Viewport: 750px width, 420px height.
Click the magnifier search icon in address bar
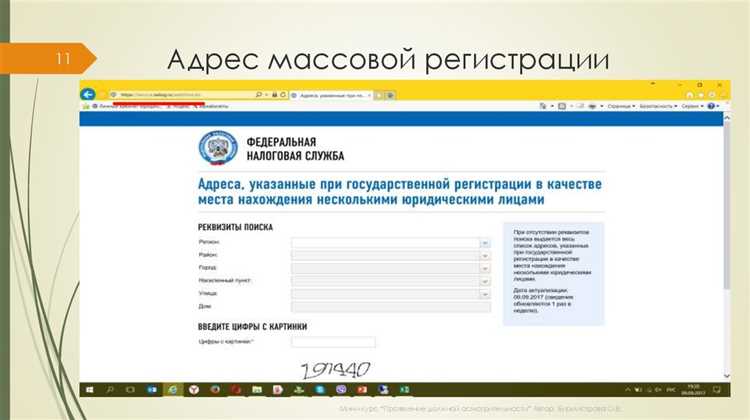pyautogui.click(x=259, y=95)
